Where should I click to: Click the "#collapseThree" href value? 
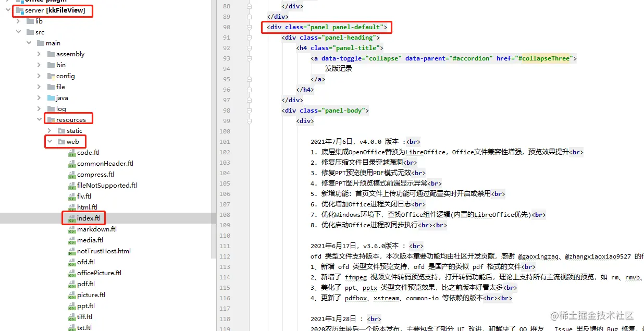coord(544,58)
